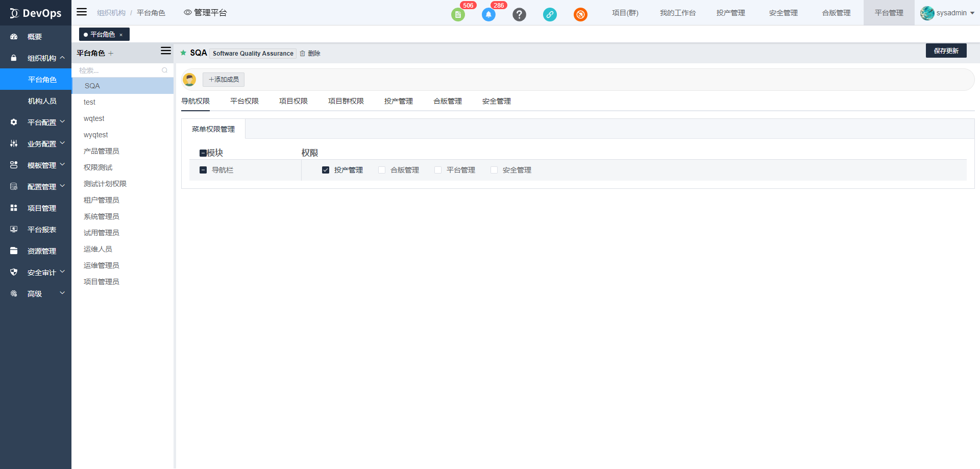Viewport: 980px width, 469px height.
Task: Click the help question mark icon
Action: coord(519,15)
